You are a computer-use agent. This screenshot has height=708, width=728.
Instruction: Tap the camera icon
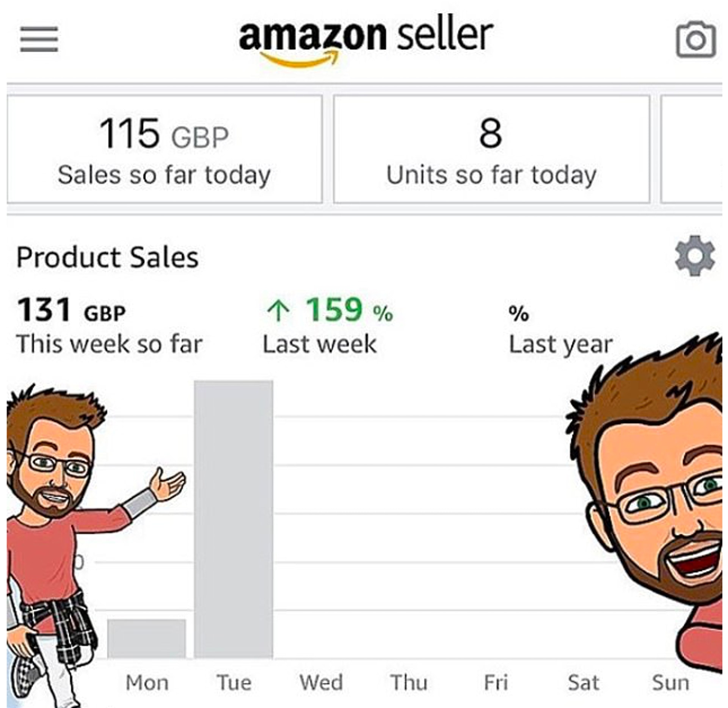click(696, 40)
